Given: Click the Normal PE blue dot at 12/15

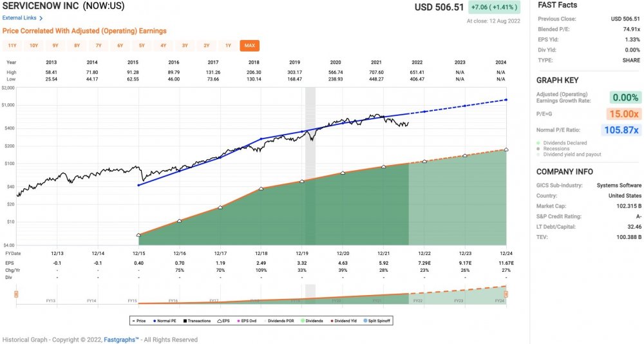Looking at the screenshot, I should (139, 186).
